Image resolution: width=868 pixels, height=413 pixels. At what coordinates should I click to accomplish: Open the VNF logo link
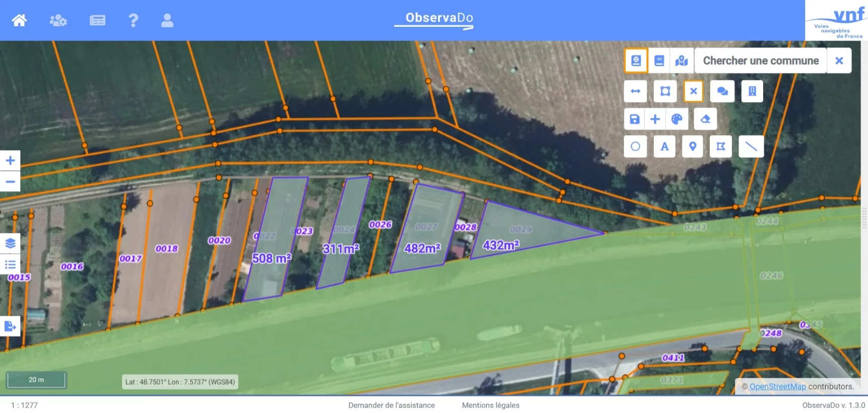tap(837, 20)
